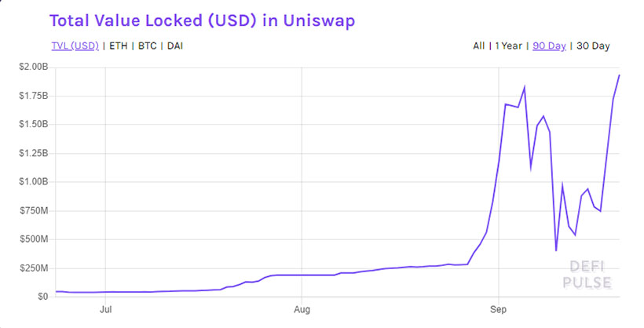This screenshot has height=328, width=644.
Task: Click the $0 y-axis label
Action: [42, 297]
